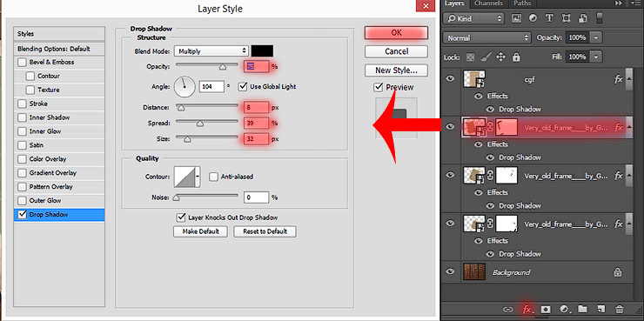
Task: Enable the Color Overlay checkbox
Action: (22, 159)
